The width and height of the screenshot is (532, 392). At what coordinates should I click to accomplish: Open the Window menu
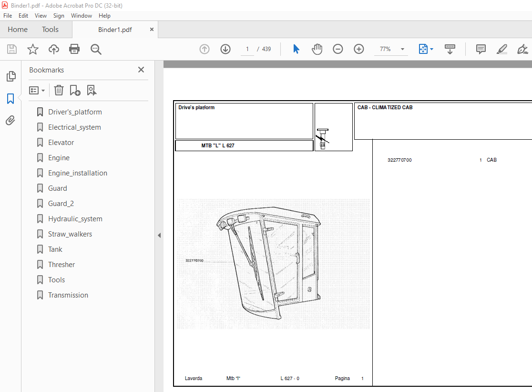pos(82,16)
